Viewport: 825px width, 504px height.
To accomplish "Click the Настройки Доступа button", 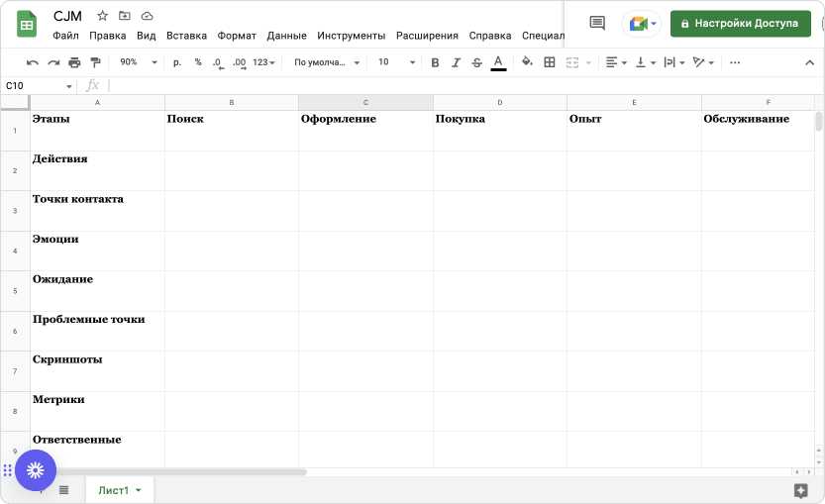I will pyautogui.click(x=740, y=23).
